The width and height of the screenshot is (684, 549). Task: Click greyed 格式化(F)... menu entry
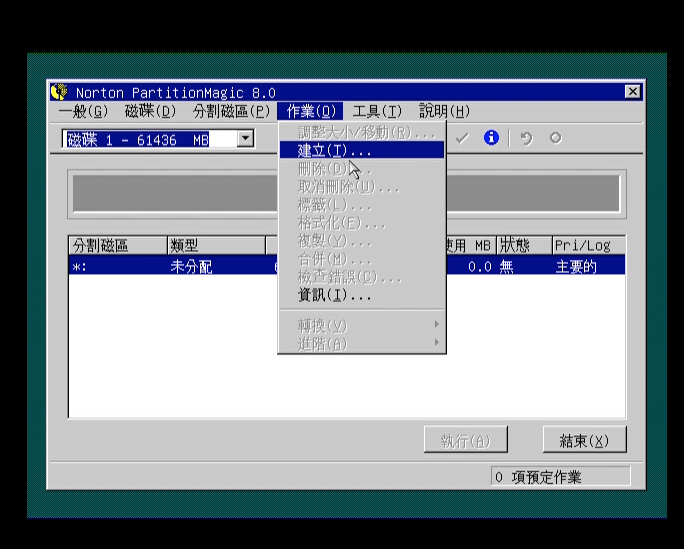tap(362, 223)
